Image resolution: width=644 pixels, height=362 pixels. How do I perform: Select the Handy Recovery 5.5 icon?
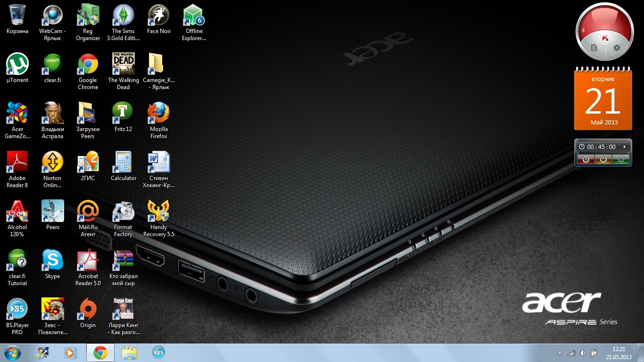point(159,219)
